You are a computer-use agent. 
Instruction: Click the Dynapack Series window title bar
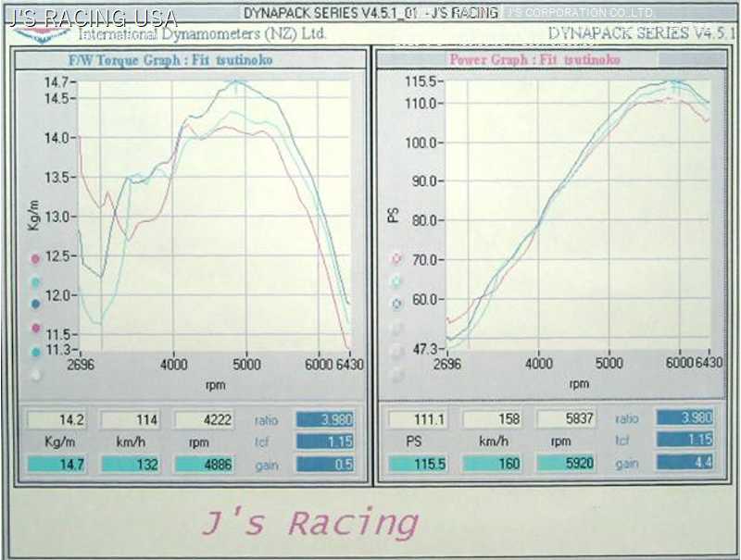pyautogui.click(x=370, y=13)
